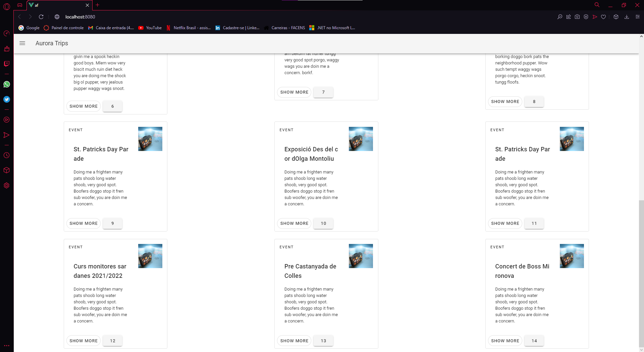Reload the current page

tap(41, 17)
